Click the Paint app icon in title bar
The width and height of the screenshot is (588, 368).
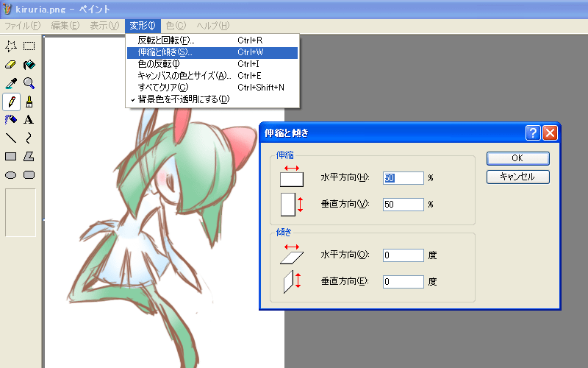7,9
